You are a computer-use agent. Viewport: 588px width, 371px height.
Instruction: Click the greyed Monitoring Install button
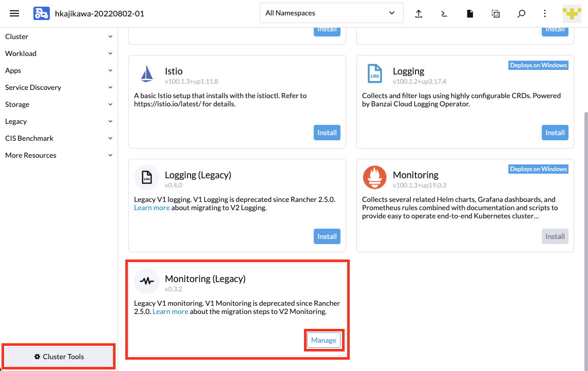coord(555,236)
